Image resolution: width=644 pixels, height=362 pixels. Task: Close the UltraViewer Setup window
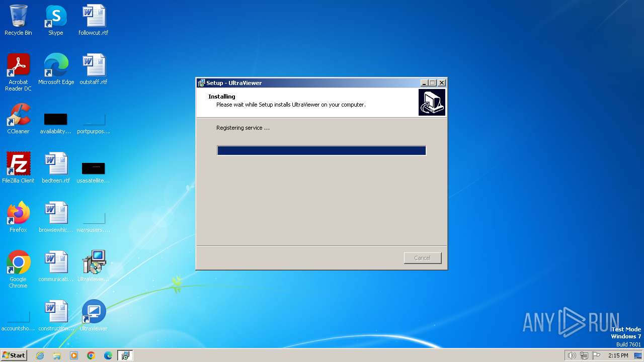(442, 83)
